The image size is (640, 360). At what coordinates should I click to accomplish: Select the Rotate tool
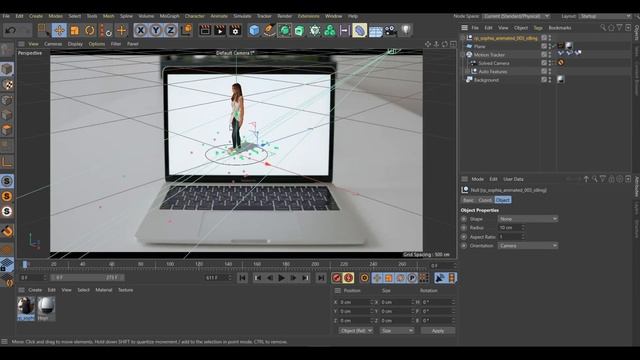tap(89, 30)
